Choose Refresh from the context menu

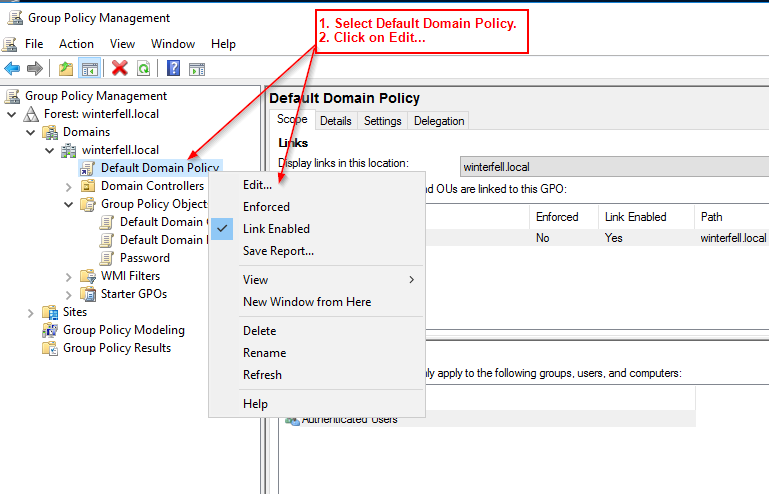coord(262,375)
